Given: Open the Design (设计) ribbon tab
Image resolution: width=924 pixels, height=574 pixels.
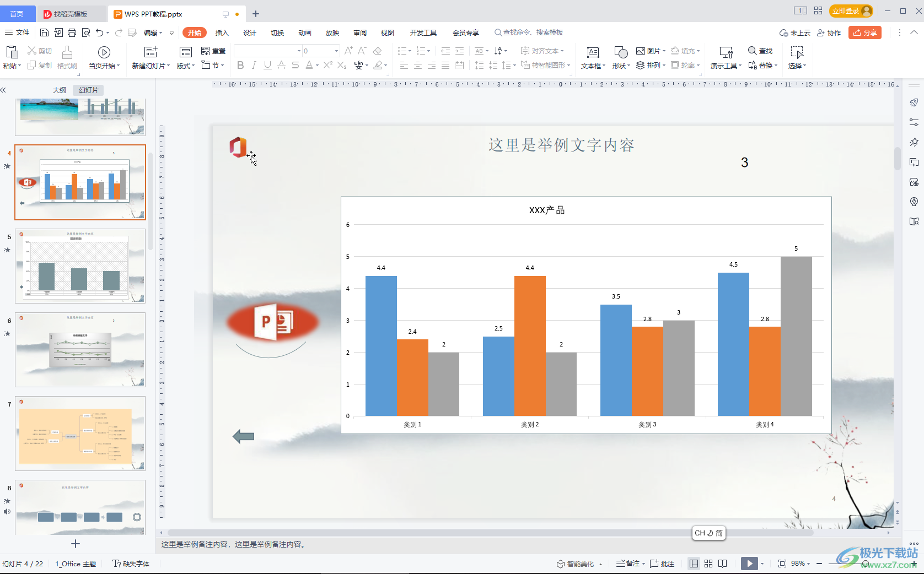Looking at the screenshot, I should [250, 33].
